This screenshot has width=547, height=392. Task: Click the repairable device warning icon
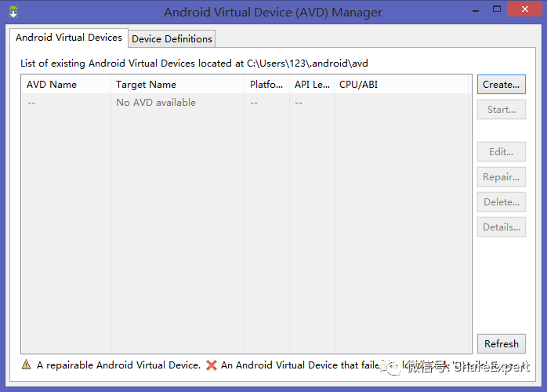[x=26, y=365]
